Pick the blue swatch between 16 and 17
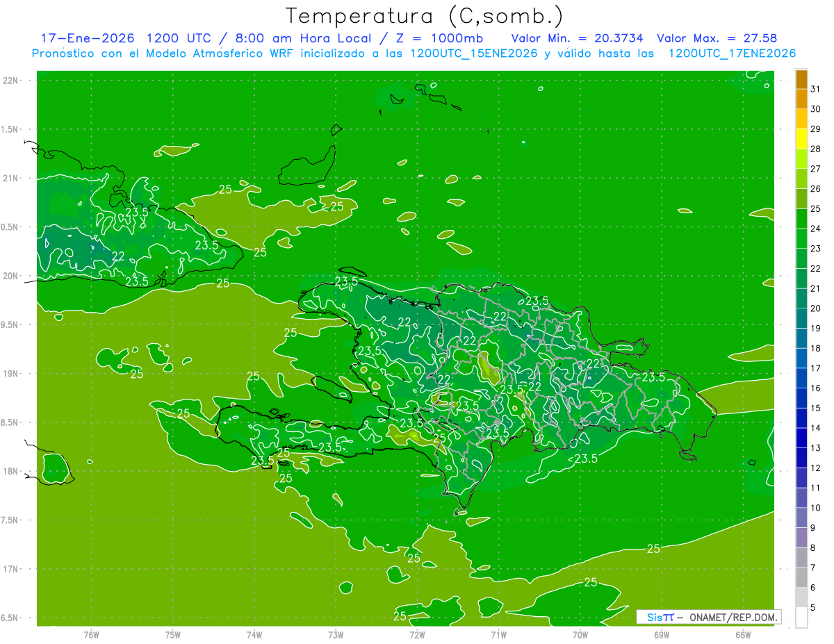Screen dimensions: 834x644 point(801,378)
